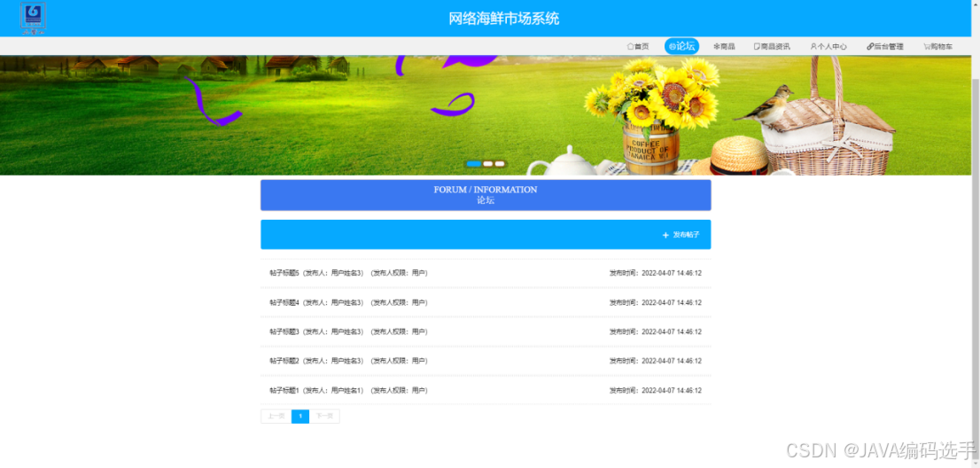Image resolution: width=980 pixels, height=468 pixels.
Task: Click publish time of 帖子标题1
Action: coord(656,391)
